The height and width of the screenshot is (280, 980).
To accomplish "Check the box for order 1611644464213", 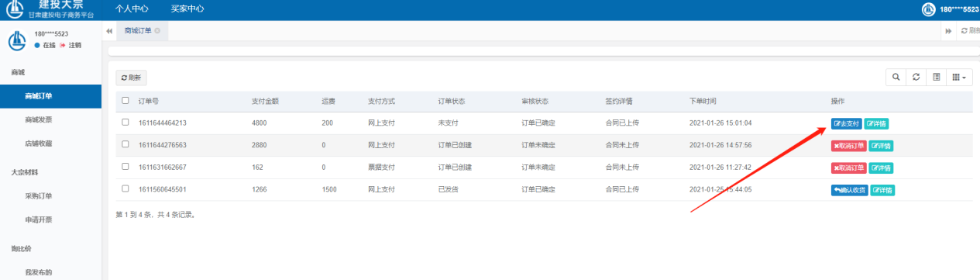I will click(126, 123).
